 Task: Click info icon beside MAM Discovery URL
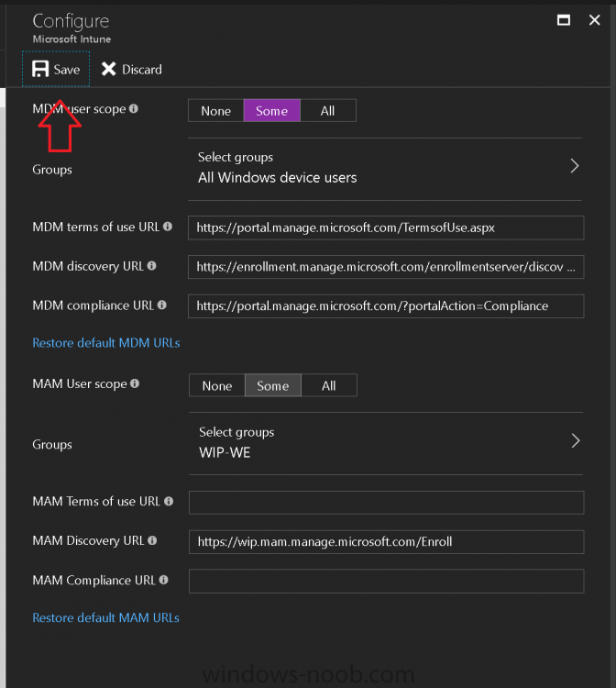click(152, 540)
